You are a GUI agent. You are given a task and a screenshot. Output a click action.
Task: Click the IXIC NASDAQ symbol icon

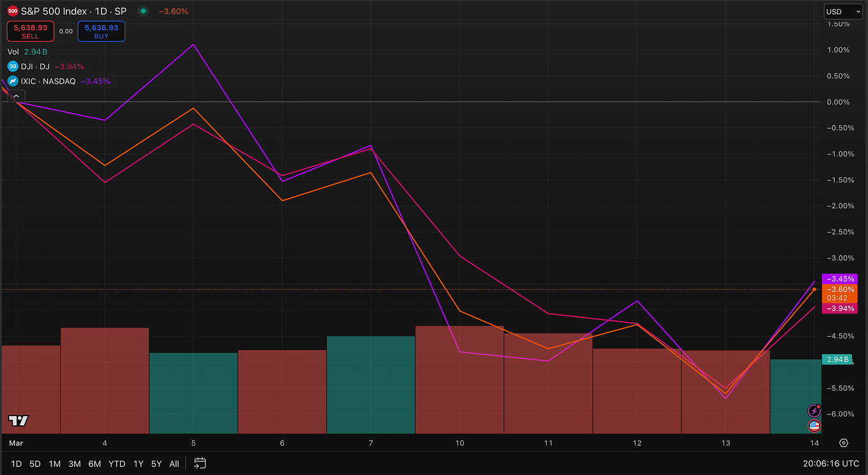coord(12,81)
